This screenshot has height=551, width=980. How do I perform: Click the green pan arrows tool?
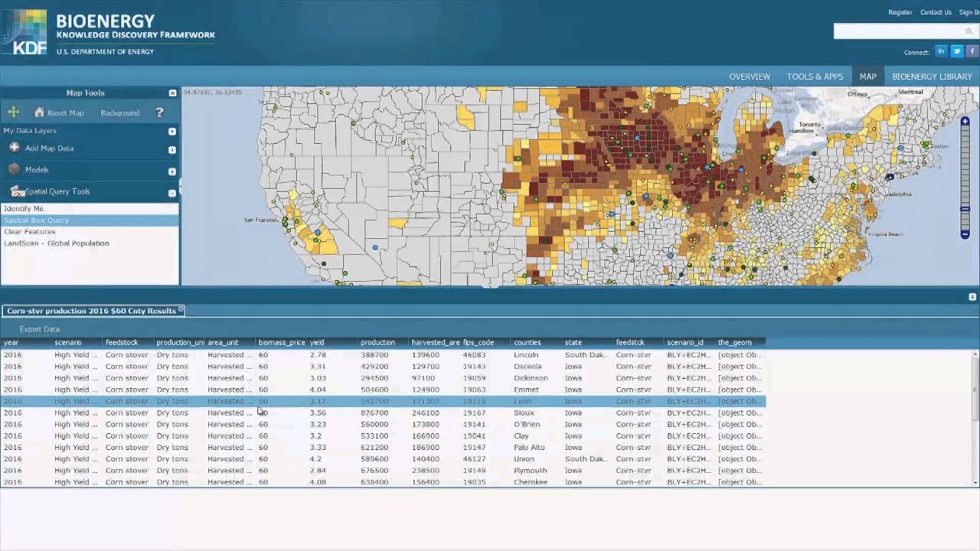pyautogui.click(x=13, y=112)
